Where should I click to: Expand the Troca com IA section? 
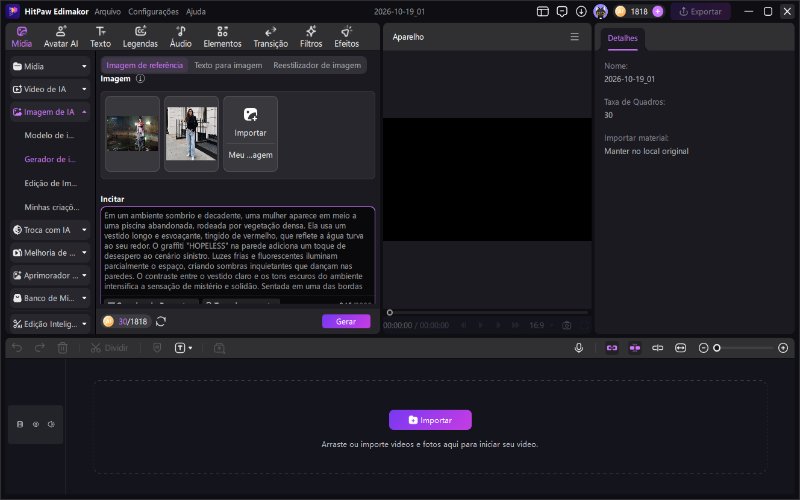(x=50, y=230)
